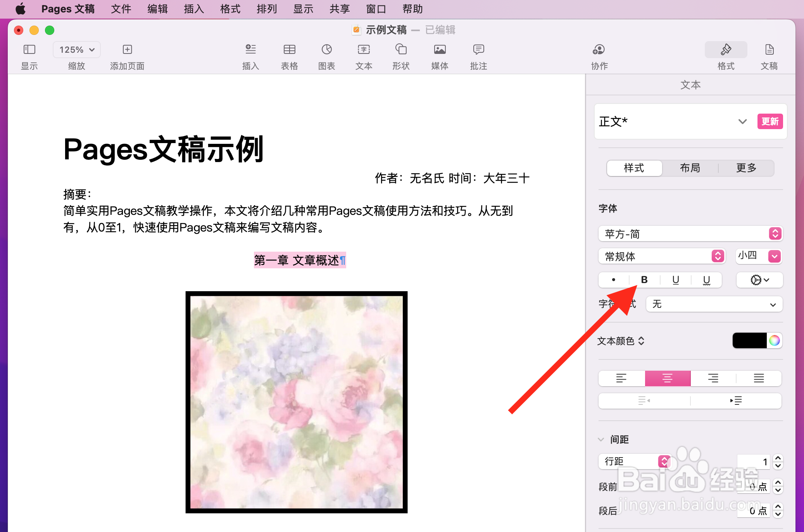Viewport: 804px width, 532px height.
Task: Click the 小四 font size field
Action: (751, 256)
